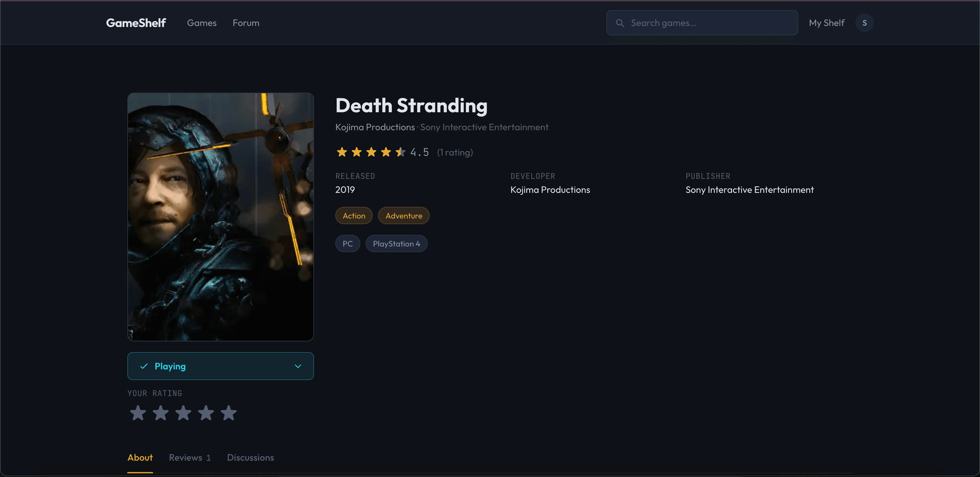Open the profile avatar menu
This screenshot has width=980, height=477.
tap(864, 22)
